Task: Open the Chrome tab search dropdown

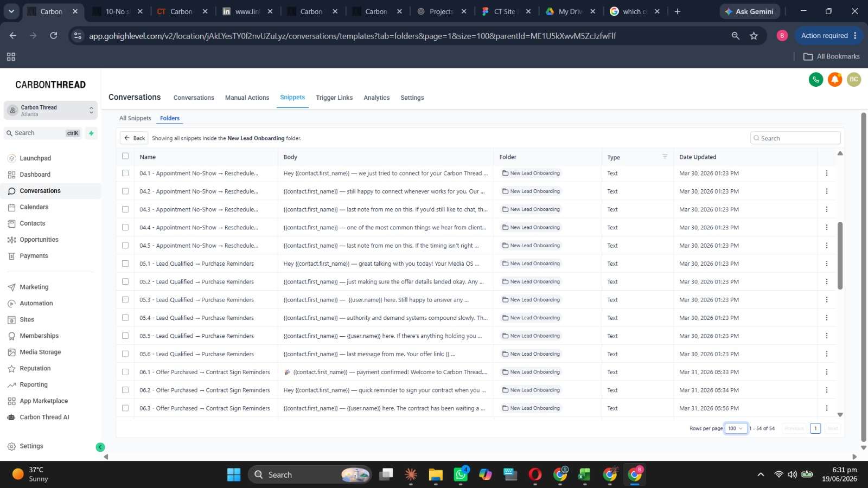Action: tap(11, 11)
